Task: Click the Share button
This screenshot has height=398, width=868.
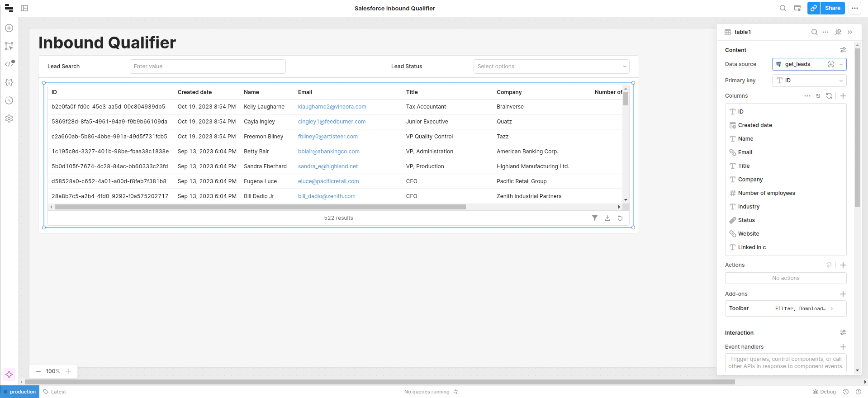Action: pyautogui.click(x=833, y=8)
